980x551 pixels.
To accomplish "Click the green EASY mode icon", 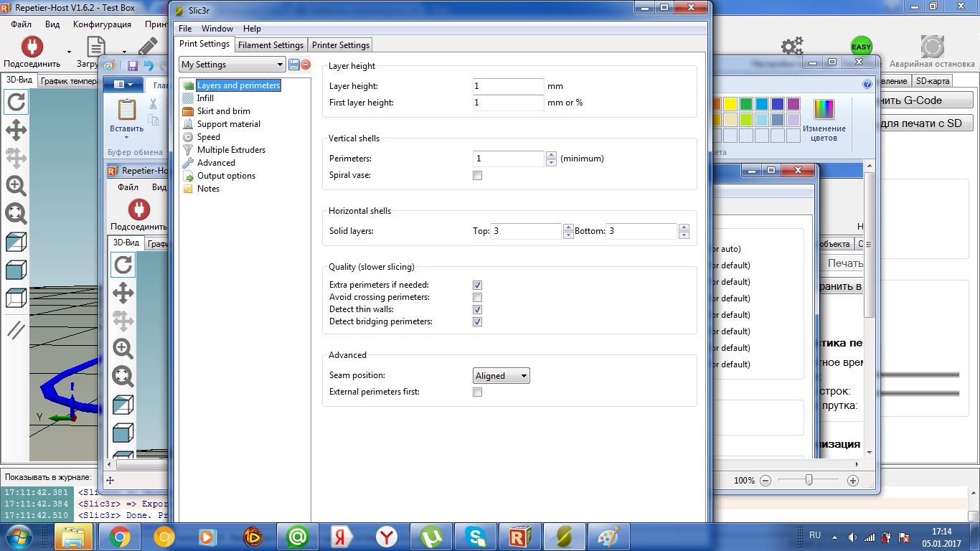I will click(861, 47).
